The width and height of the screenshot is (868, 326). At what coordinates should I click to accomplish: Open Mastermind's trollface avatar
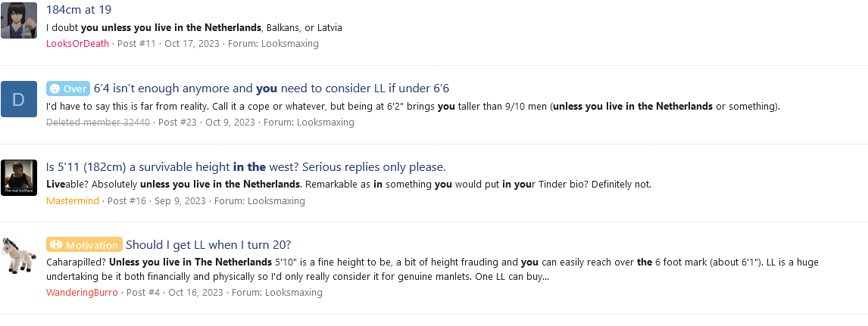coord(19,177)
